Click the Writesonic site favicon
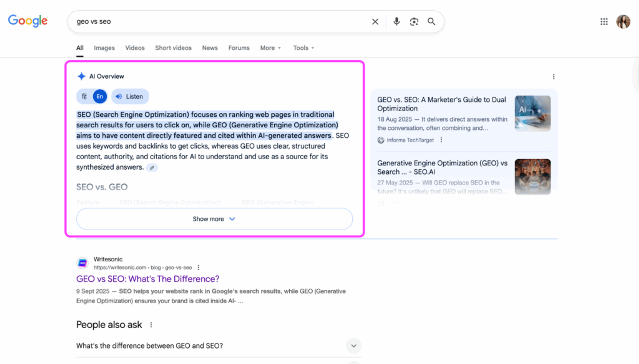The width and height of the screenshot is (639, 364). click(x=83, y=263)
